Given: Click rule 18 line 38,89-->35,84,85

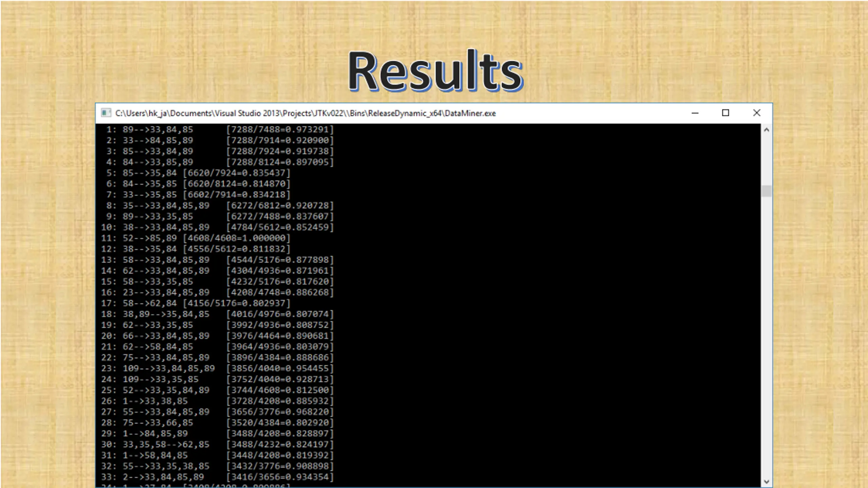Looking at the screenshot, I should tap(166, 314).
